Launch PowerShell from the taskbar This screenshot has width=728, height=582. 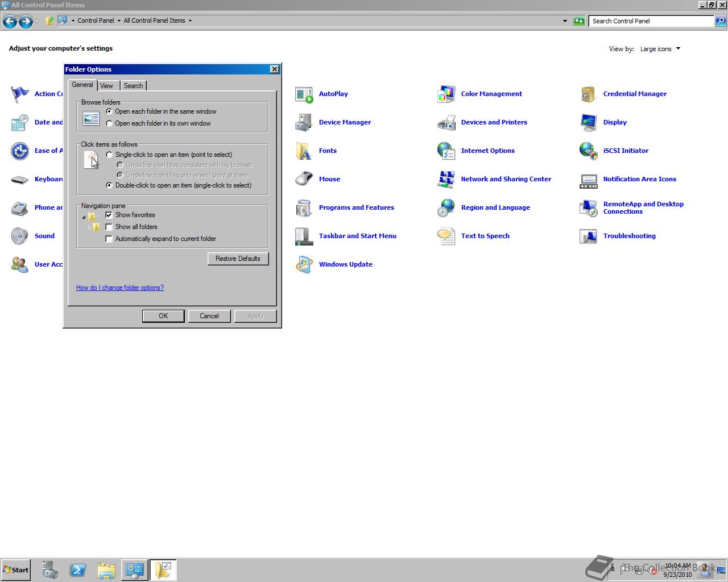78,570
